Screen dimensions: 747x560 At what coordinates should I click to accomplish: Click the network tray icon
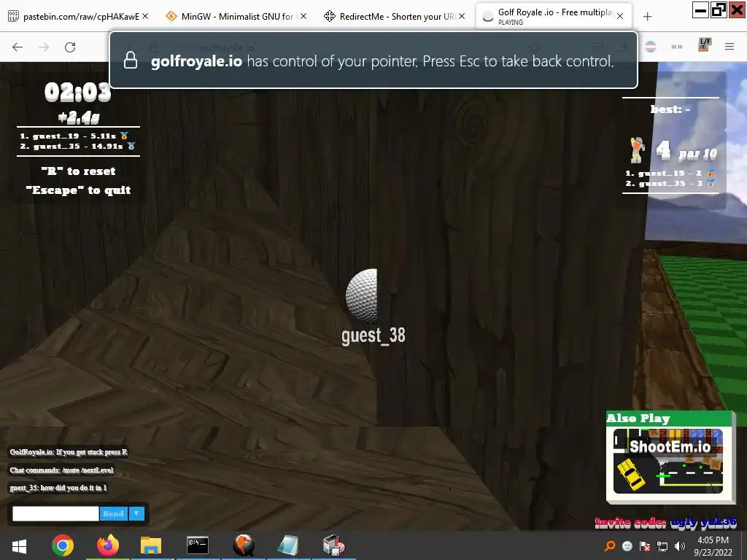[662, 546]
